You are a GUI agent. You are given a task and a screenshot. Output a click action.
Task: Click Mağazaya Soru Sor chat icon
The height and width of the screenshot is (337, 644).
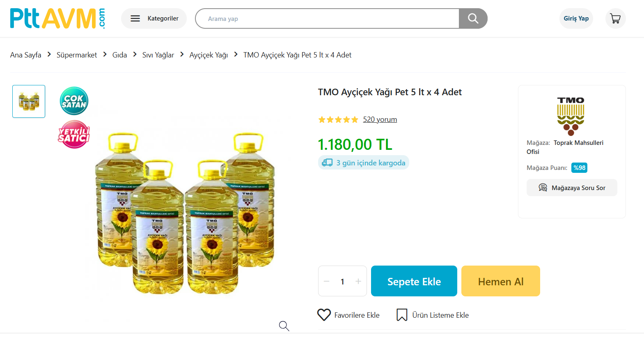click(x=543, y=188)
